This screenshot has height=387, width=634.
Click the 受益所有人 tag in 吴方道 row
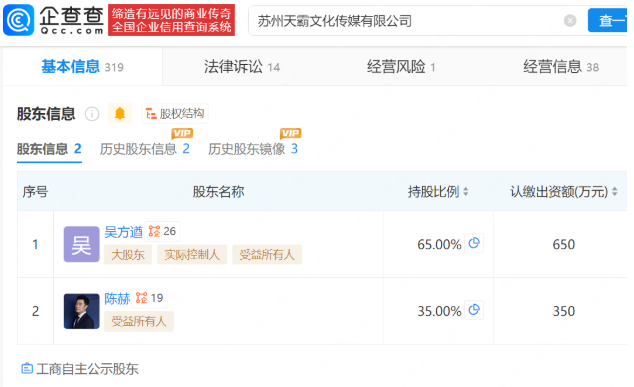point(267,254)
